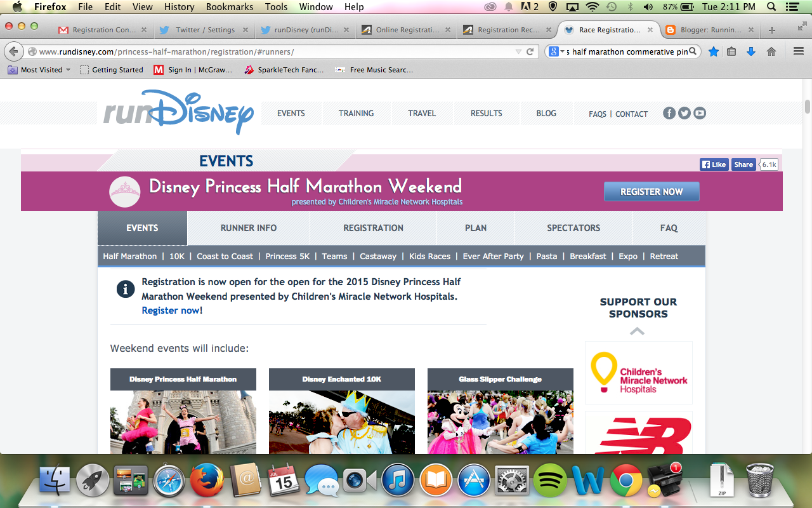Launch Firefox from the Dock
This screenshot has height=508, width=812.
click(x=207, y=481)
